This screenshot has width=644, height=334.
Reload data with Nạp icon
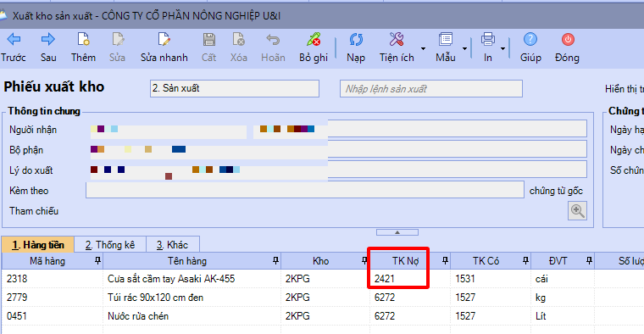point(356,40)
